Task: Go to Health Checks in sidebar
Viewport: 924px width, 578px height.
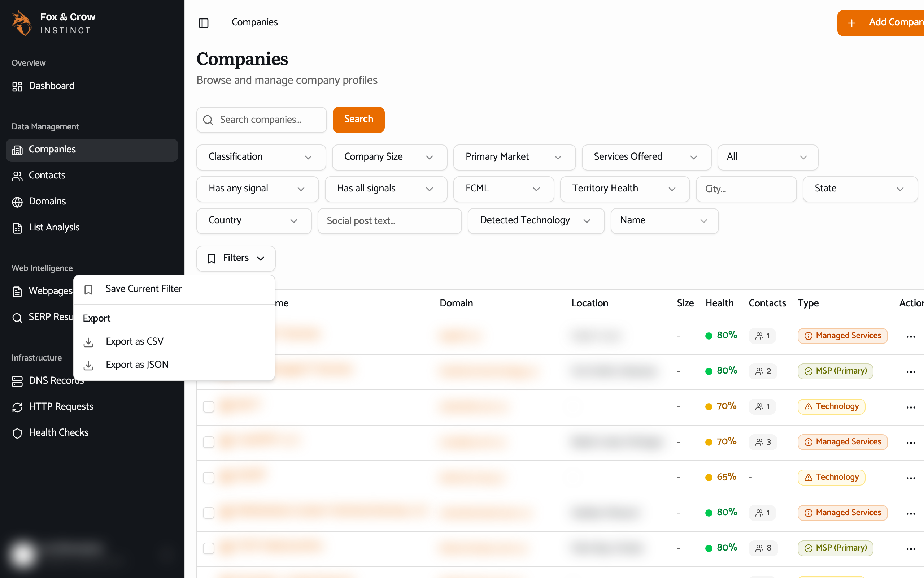Action: tap(92, 433)
